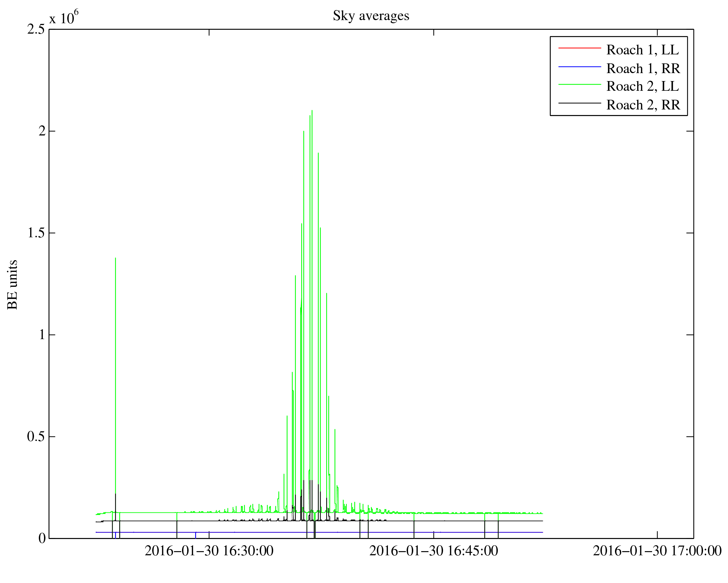Click the green line swatch in legend
Screen dimensions: 728x583
point(579,85)
